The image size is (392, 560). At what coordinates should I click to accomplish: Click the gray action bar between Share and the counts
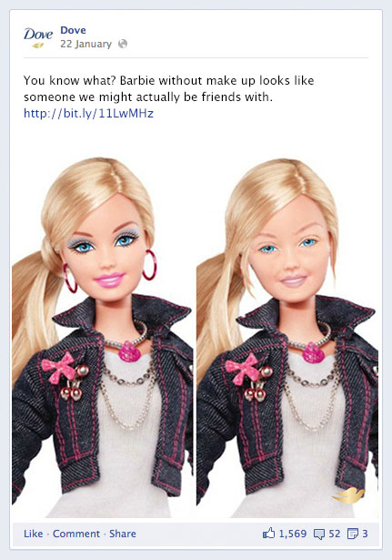(x=199, y=534)
